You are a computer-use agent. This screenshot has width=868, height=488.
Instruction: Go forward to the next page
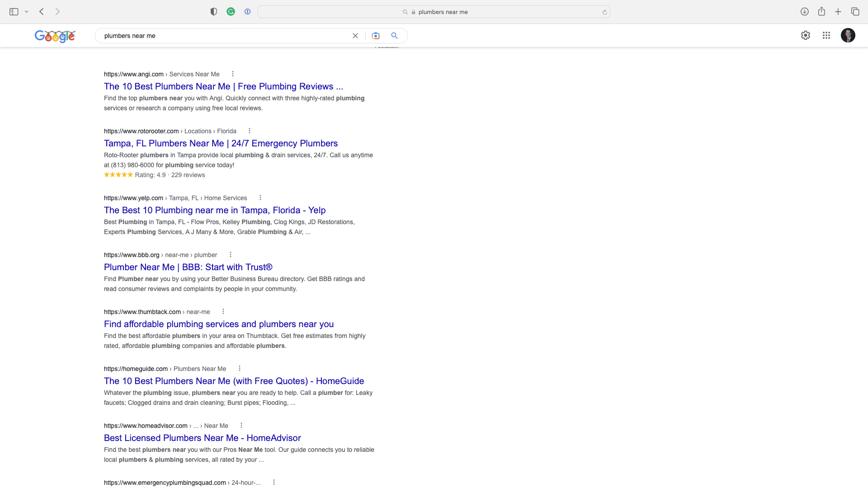[57, 12]
